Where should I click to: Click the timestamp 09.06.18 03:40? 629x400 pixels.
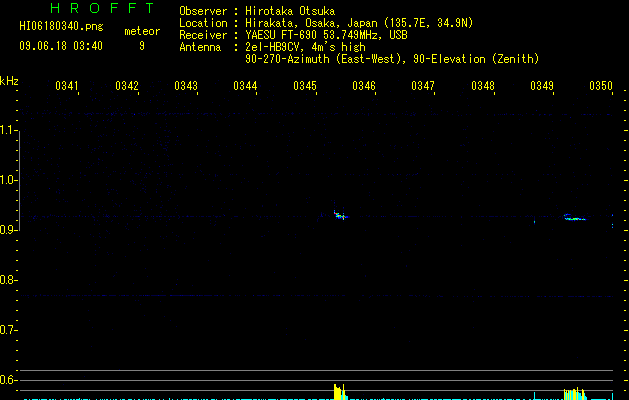(x=61, y=46)
